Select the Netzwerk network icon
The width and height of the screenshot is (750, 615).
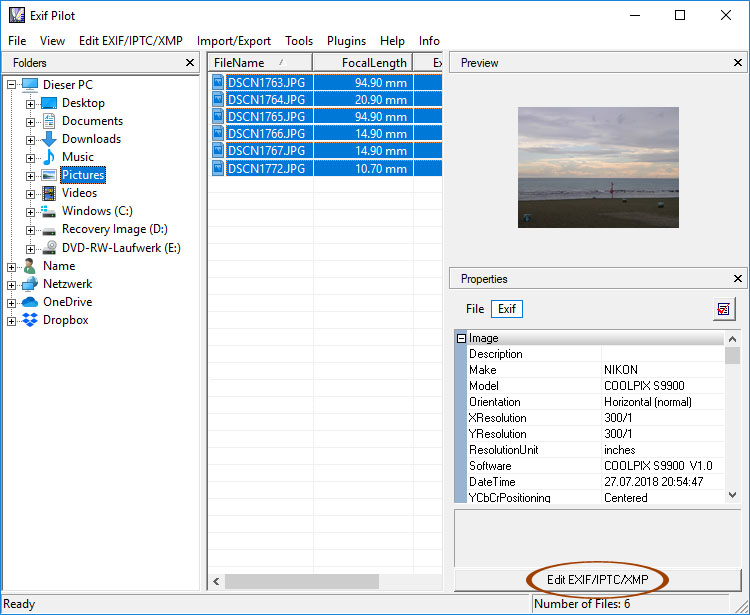(30, 284)
